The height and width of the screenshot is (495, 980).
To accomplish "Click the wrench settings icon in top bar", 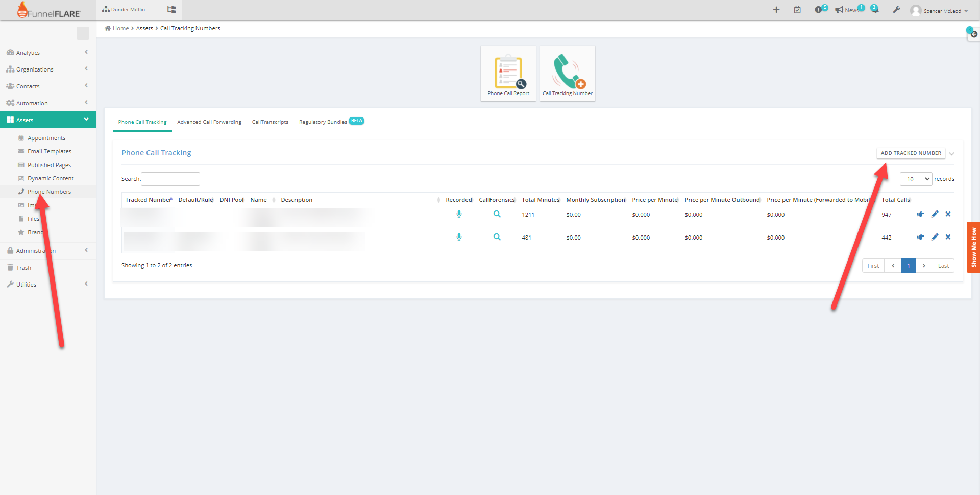I will point(896,10).
